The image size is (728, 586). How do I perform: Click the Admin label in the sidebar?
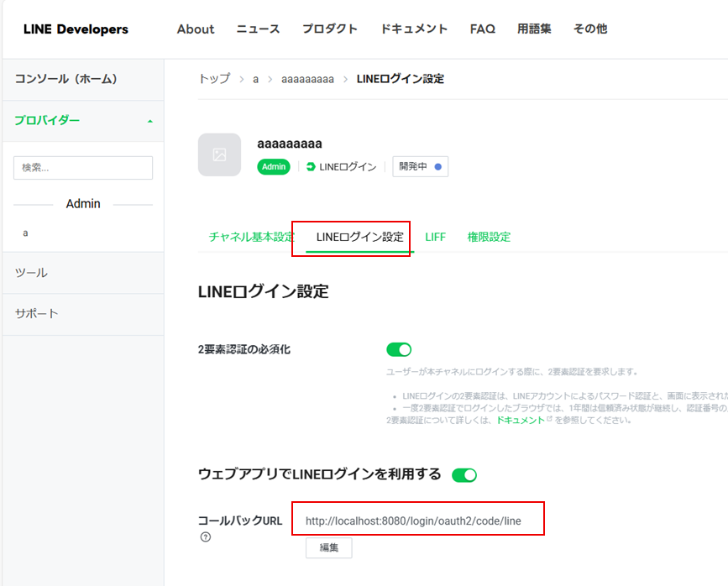pyautogui.click(x=83, y=204)
